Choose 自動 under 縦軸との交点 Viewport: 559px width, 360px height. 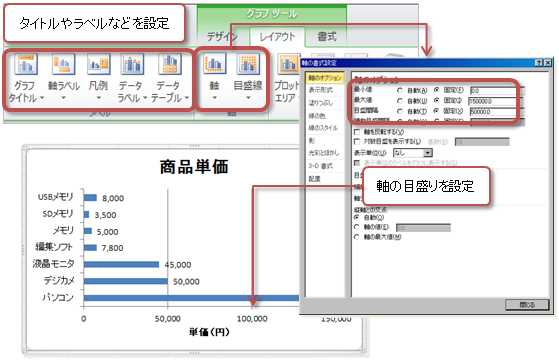[x=357, y=217]
